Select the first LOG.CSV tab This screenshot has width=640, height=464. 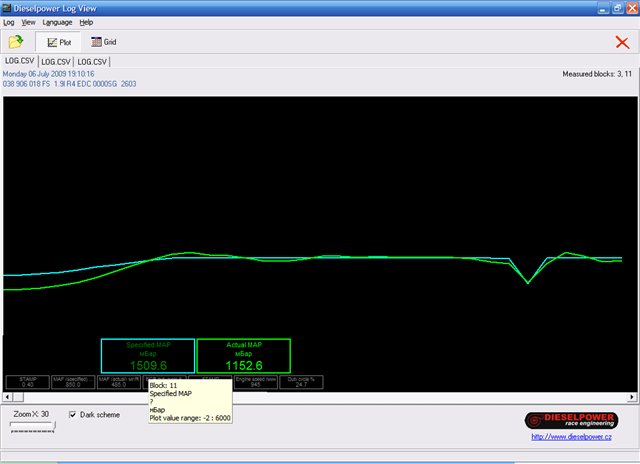[x=20, y=61]
